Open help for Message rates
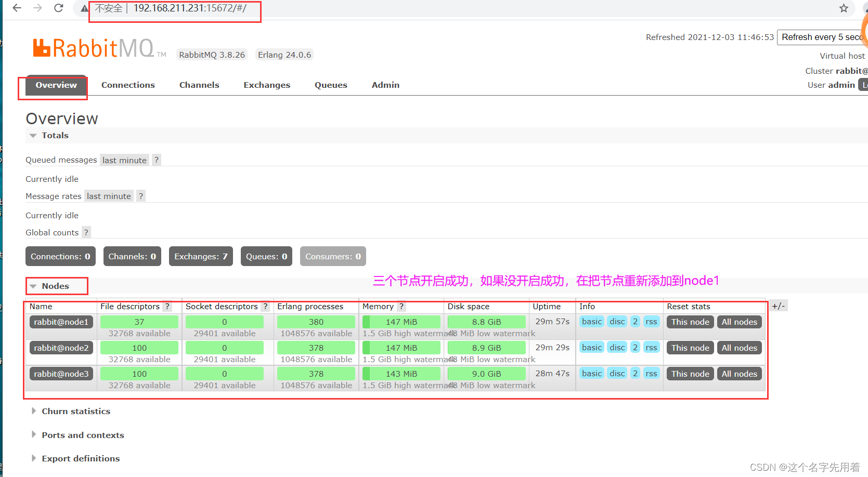Viewport: 868px width, 477px height. [140, 196]
